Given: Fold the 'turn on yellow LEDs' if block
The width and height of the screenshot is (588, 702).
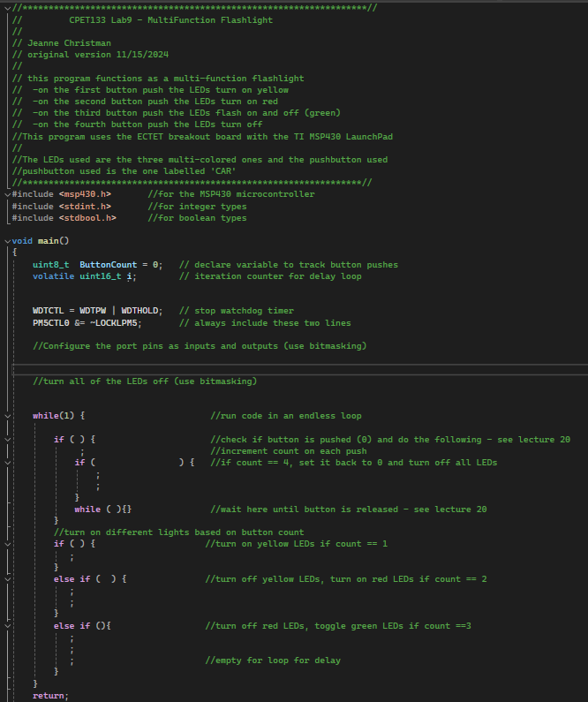Looking at the screenshot, I should (x=8, y=544).
